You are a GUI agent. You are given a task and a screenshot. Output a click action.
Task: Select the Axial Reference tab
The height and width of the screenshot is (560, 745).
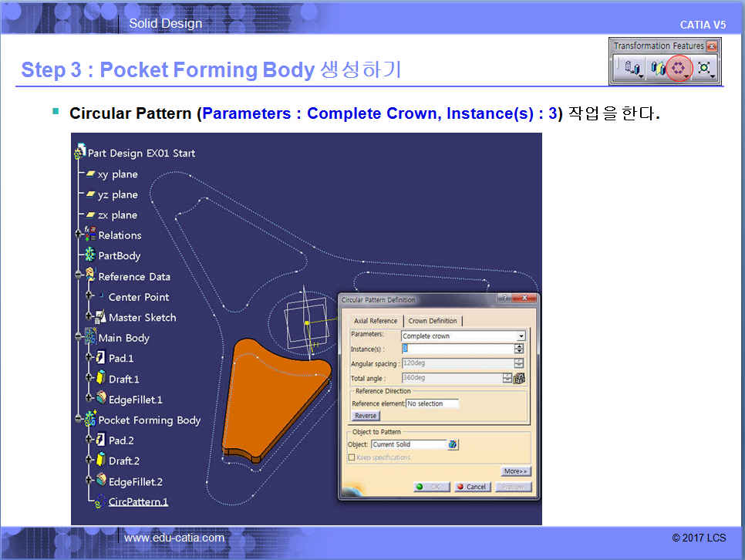point(375,321)
